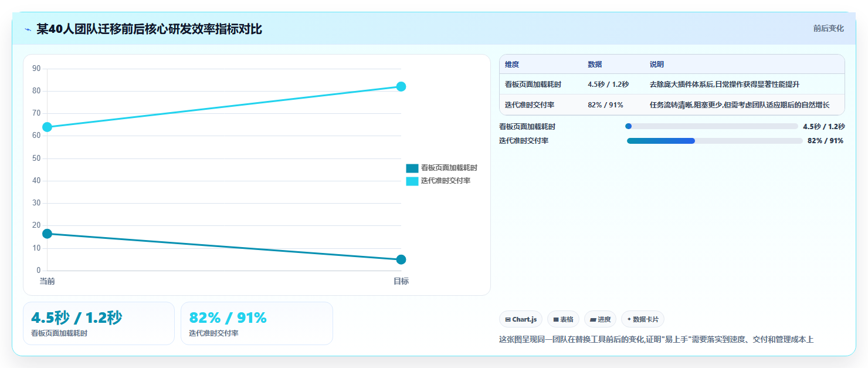Click the 当前 x-axis label

click(x=47, y=281)
